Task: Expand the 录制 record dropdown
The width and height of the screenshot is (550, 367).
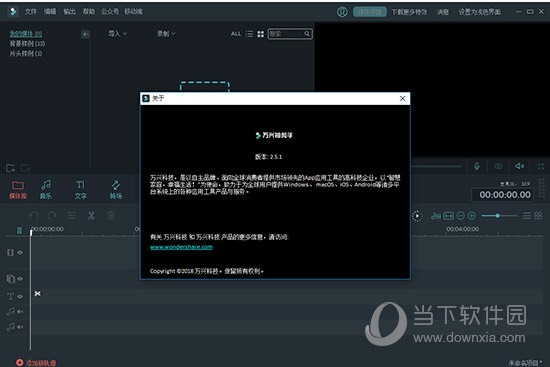Action: (x=166, y=34)
